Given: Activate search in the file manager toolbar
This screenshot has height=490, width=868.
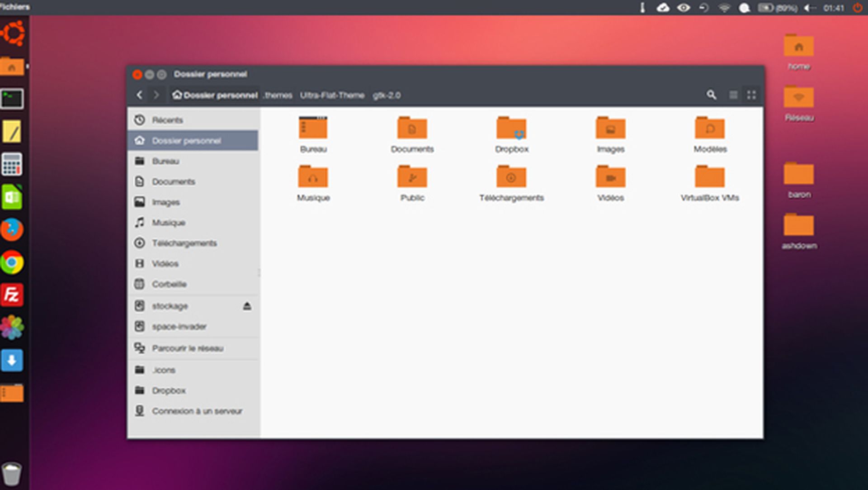Looking at the screenshot, I should click(x=711, y=95).
